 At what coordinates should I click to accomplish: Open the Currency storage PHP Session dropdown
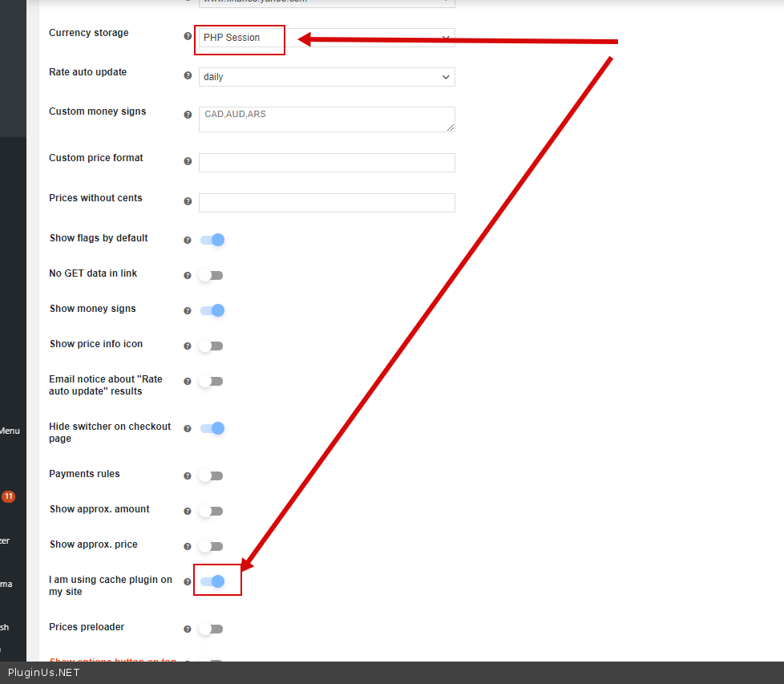point(326,38)
